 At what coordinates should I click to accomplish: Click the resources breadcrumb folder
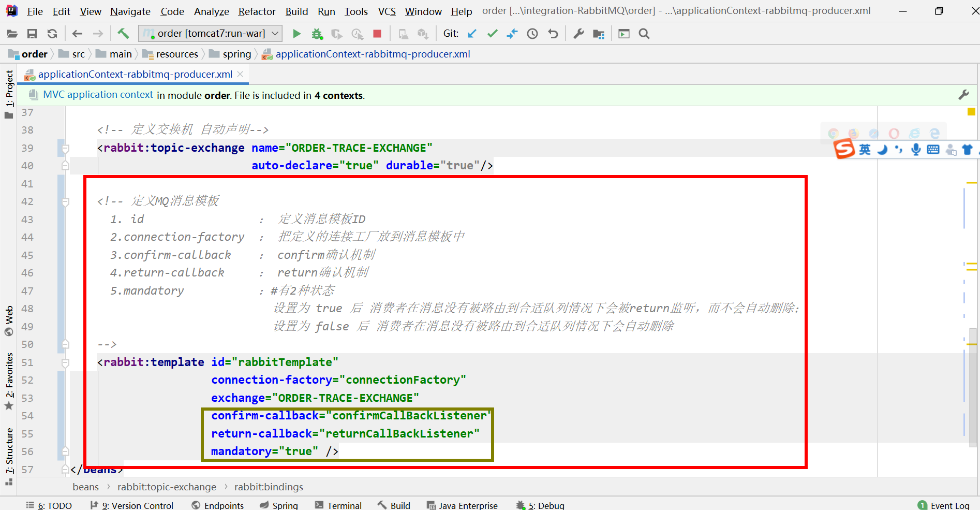click(x=171, y=54)
